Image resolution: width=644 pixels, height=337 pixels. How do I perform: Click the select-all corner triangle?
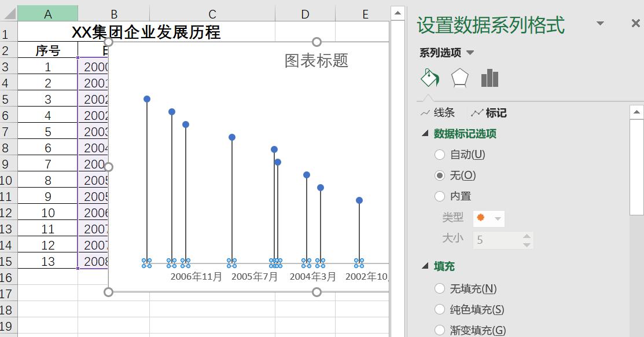(x=9, y=14)
